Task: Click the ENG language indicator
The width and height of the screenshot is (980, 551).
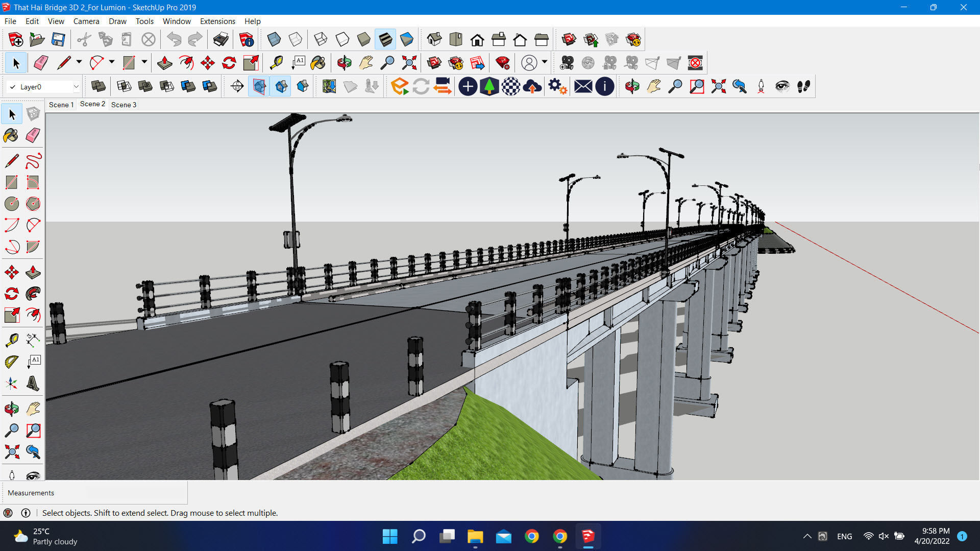Action: coord(844,536)
